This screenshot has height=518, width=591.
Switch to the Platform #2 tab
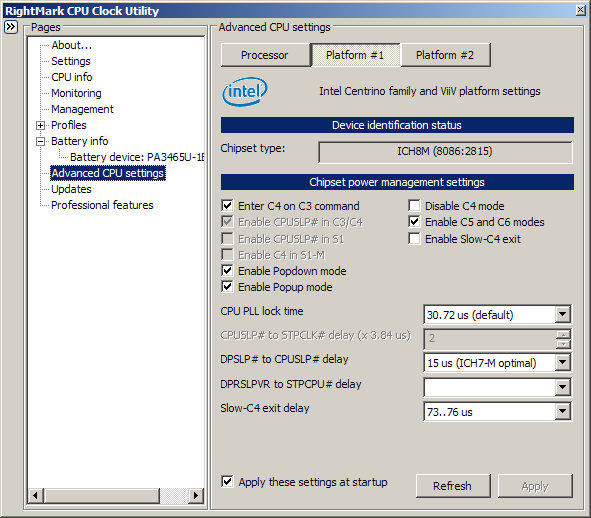point(446,55)
